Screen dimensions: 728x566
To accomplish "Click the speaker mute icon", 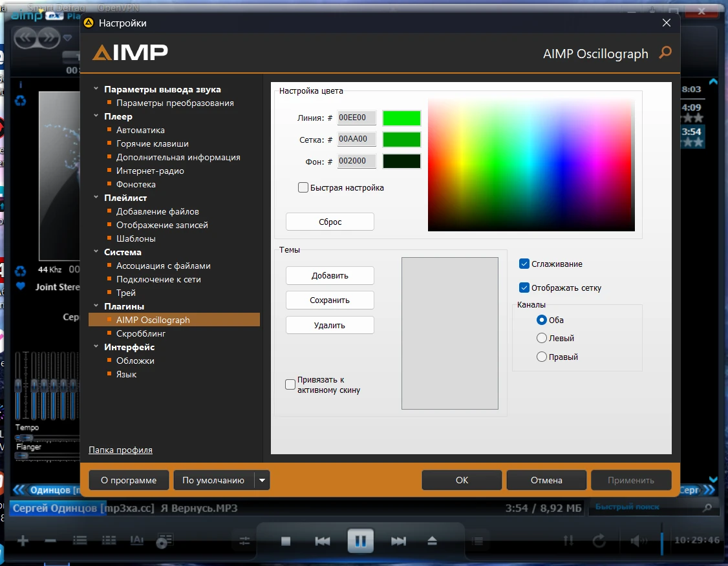I will pyautogui.click(x=639, y=541).
